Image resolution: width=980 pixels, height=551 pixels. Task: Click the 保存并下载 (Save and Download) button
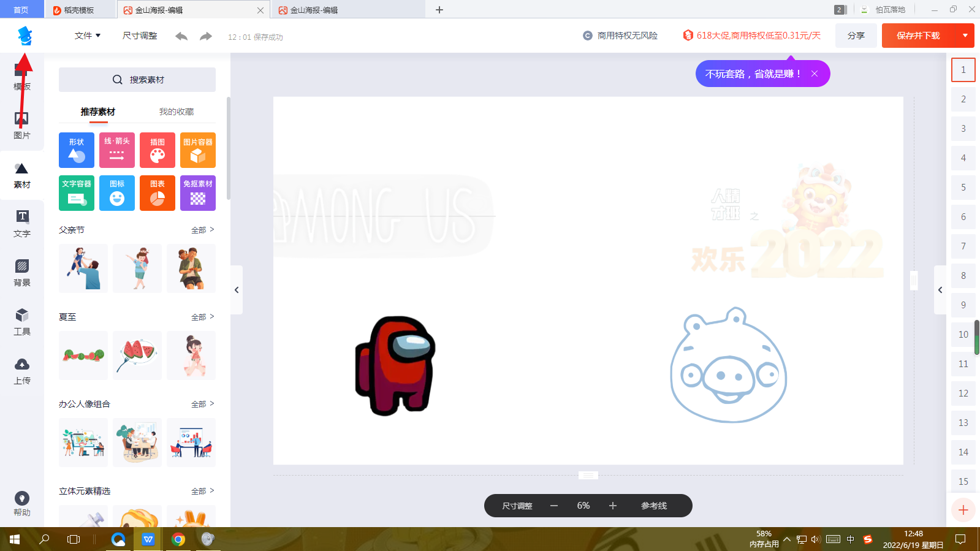[x=918, y=36]
